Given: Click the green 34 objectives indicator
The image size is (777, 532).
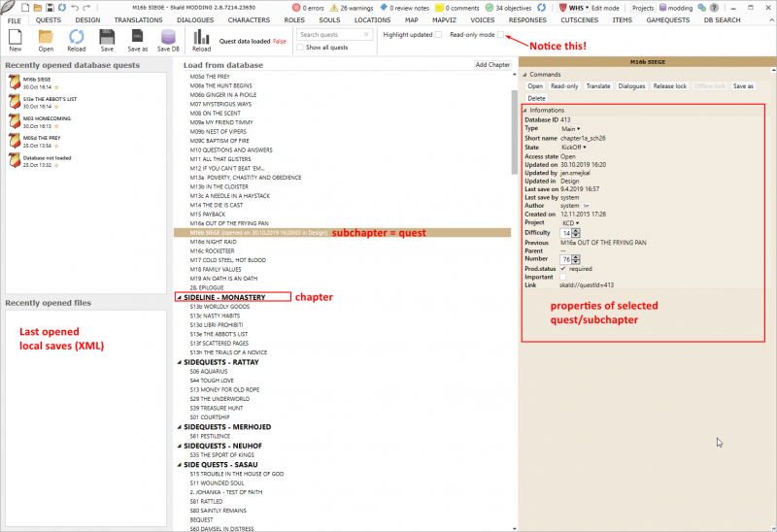Looking at the screenshot, I should pyautogui.click(x=508, y=8).
